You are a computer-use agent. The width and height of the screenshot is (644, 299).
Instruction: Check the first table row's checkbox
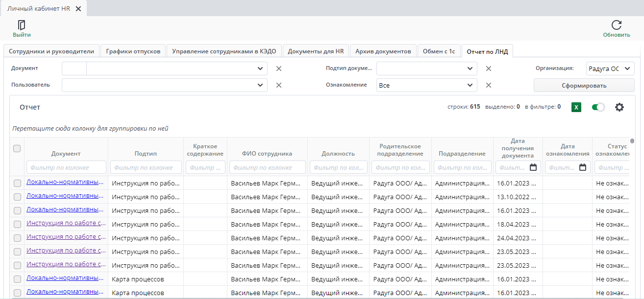click(x=17, y=183)
